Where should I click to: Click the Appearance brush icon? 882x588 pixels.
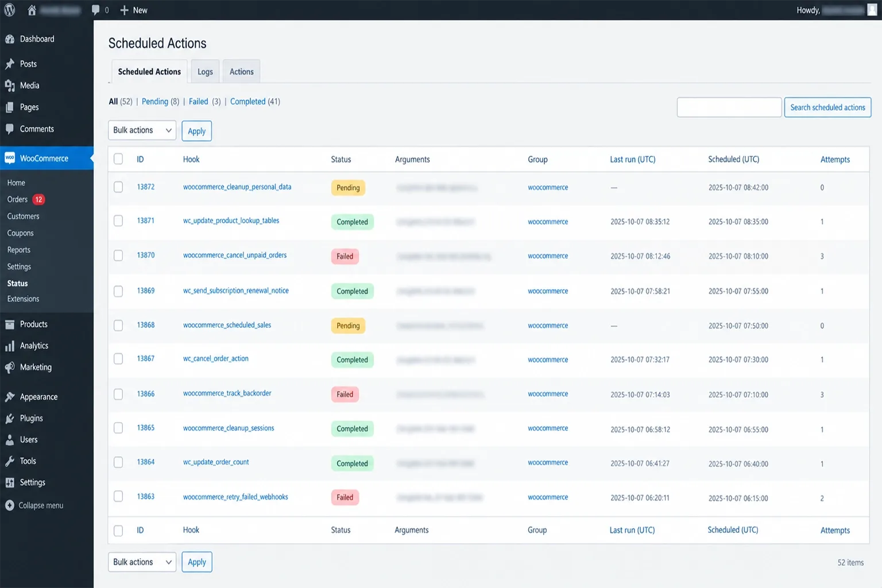point(10,397)
